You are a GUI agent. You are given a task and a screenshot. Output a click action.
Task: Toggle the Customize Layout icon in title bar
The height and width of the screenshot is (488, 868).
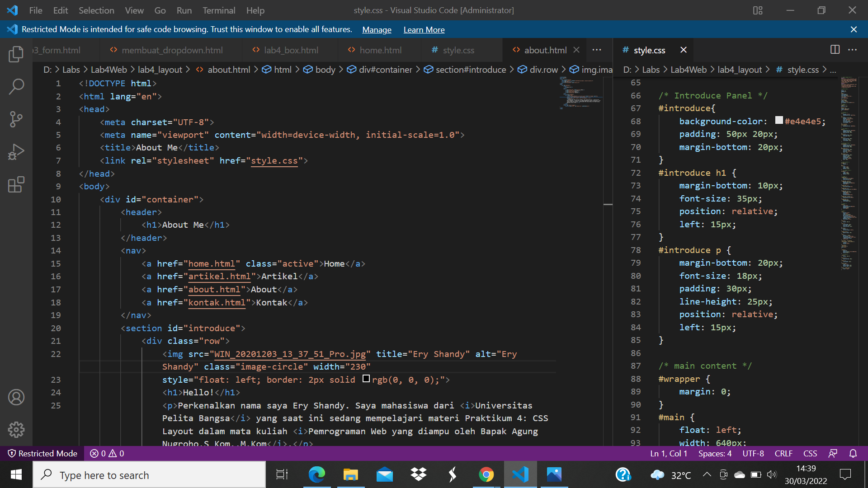click(757, 10)
